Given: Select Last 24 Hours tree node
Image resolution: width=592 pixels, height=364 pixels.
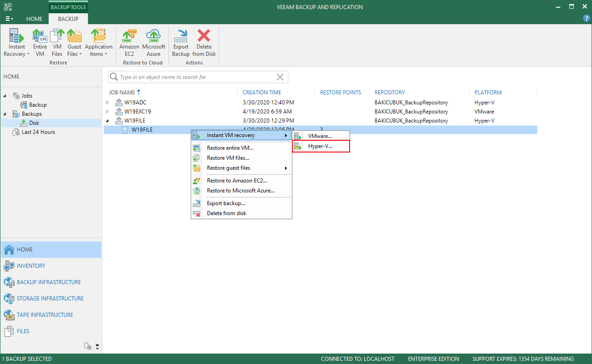Looking at the screenshot, I should pos(38,132).
